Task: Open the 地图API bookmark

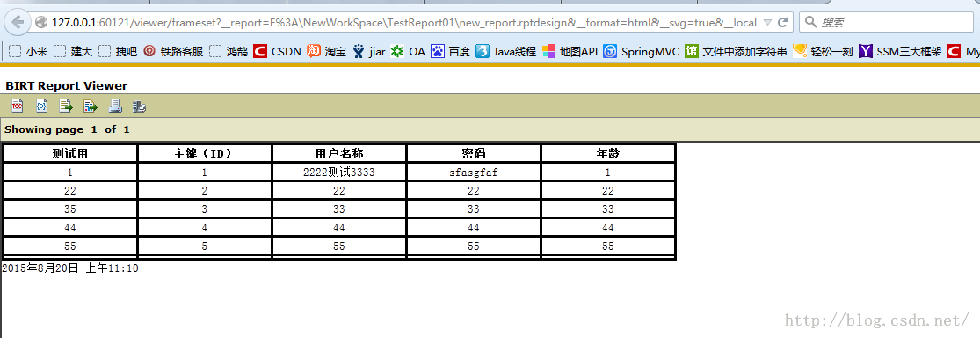Action: [570, 51]
